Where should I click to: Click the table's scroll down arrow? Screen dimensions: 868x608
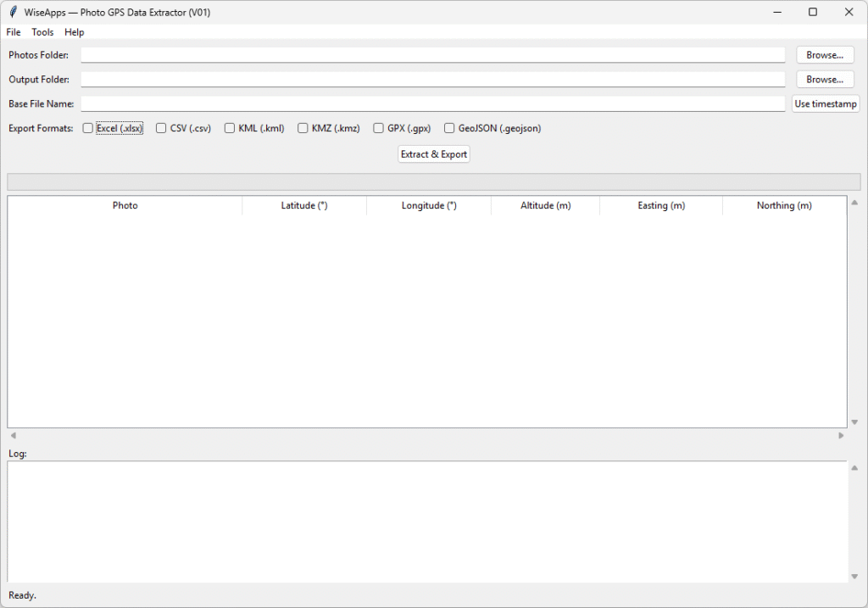(x=854, y=421)
